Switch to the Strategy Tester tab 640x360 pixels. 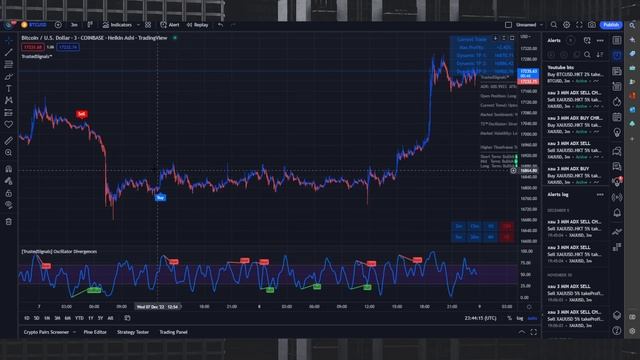coord(133,332)
